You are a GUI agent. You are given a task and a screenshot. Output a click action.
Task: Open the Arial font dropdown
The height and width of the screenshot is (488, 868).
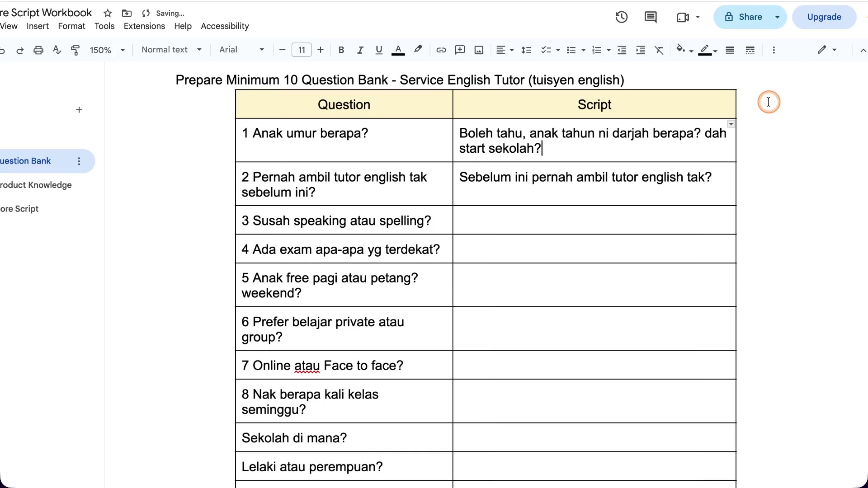[241, 50]
